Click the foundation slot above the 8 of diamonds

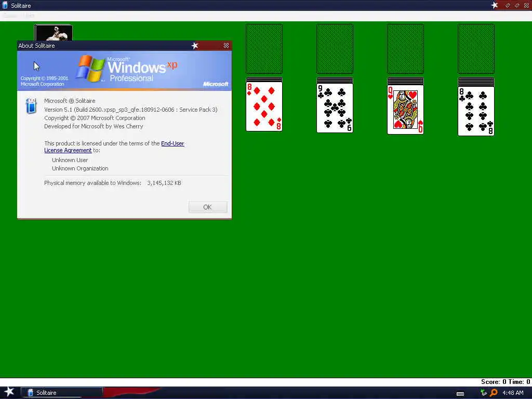(x=264, y=48)
